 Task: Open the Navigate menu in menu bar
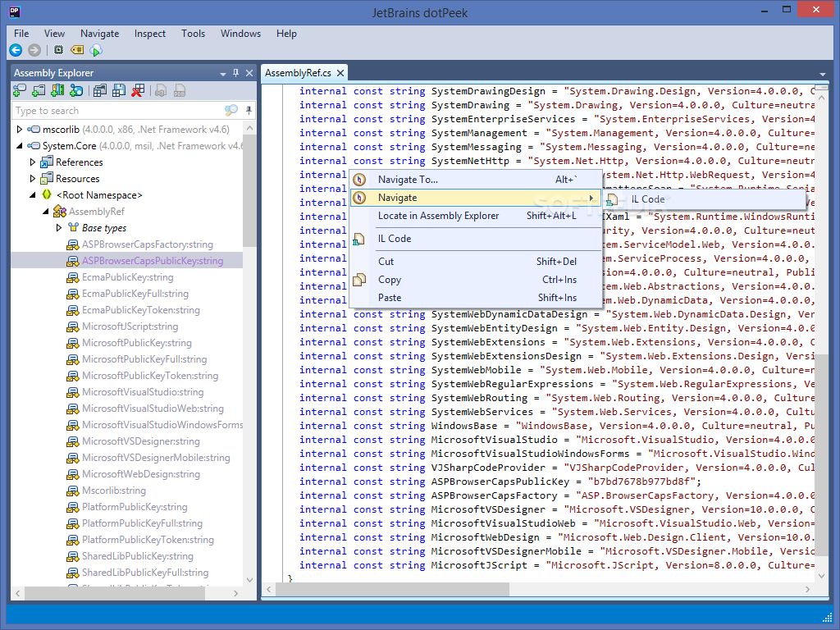tap(99, 33)
